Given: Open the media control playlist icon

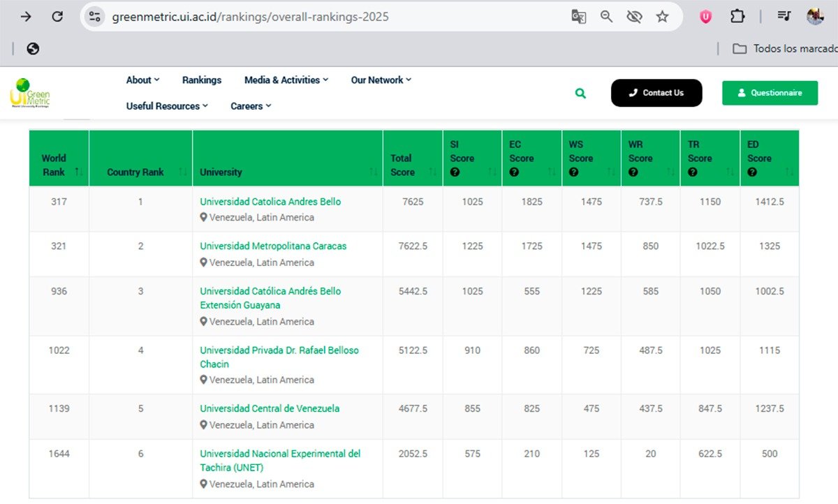Looking at the screenshot, I should tap(784, 17).
